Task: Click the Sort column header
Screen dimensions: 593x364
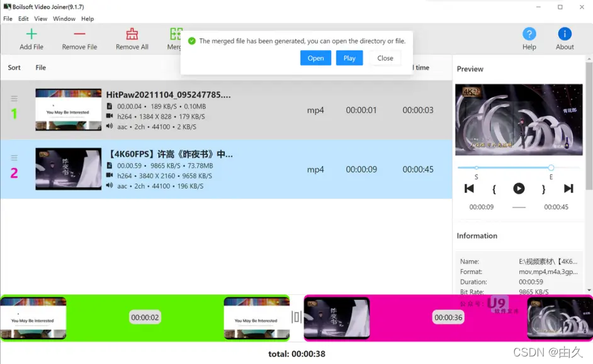Action: [x=14, y=67]
